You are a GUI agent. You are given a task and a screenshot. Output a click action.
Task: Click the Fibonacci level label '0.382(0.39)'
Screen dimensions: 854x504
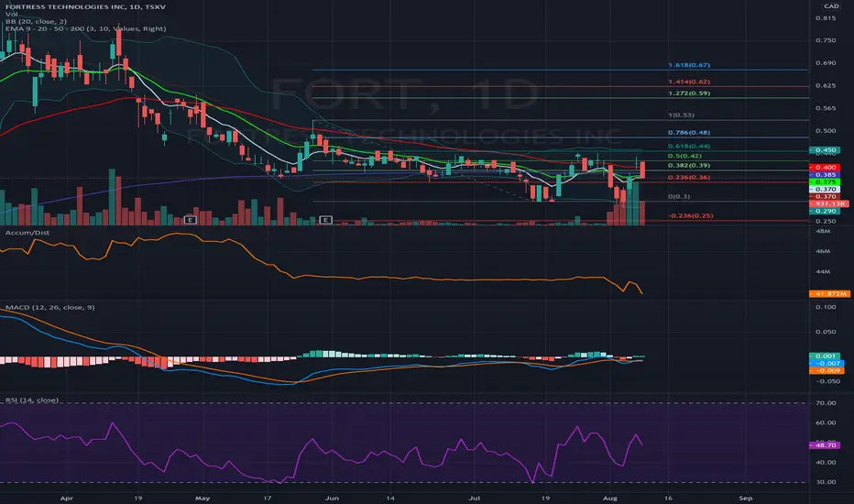click(689, 165)
